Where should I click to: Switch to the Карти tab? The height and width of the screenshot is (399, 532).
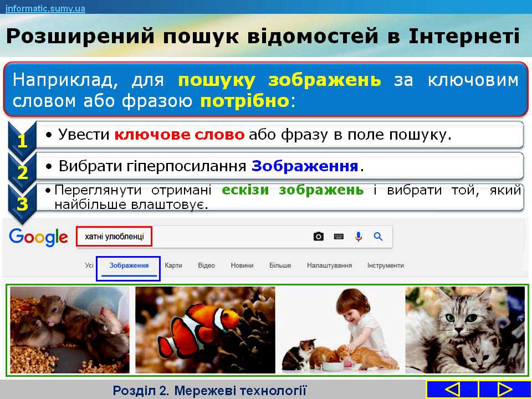(x=173, y=266)
